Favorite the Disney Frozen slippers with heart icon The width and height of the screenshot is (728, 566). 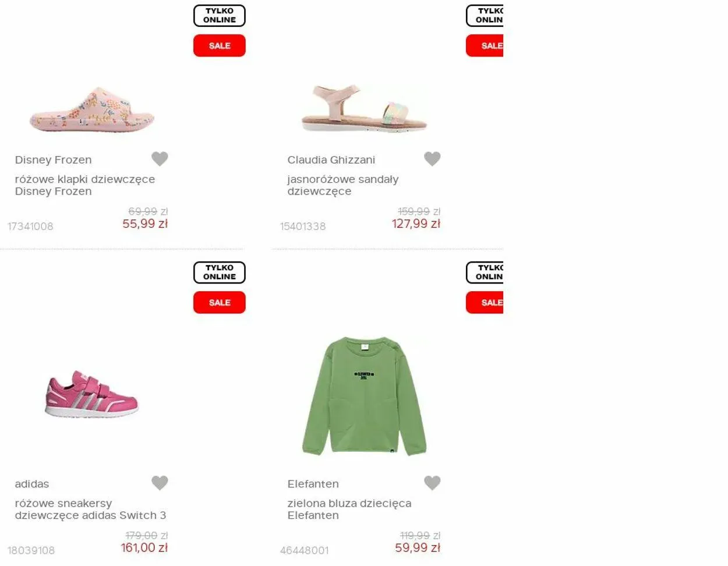click(x=160, y=158)
